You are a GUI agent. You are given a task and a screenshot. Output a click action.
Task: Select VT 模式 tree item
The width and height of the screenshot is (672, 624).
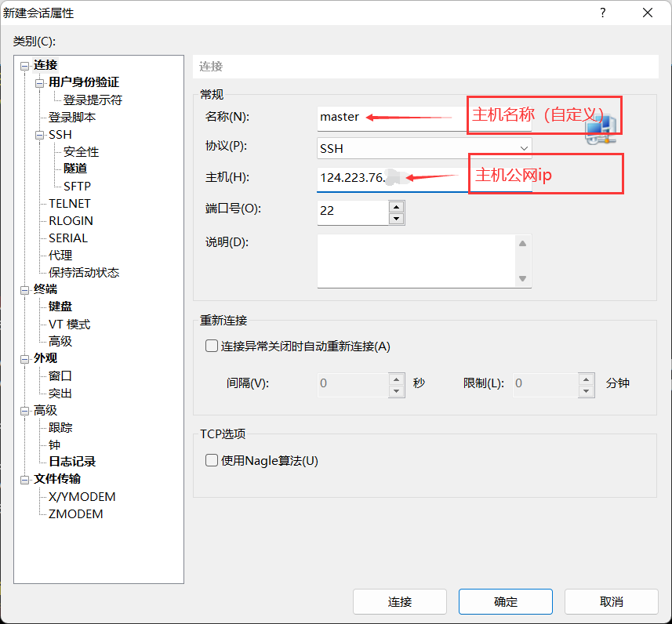click(70, 325)
